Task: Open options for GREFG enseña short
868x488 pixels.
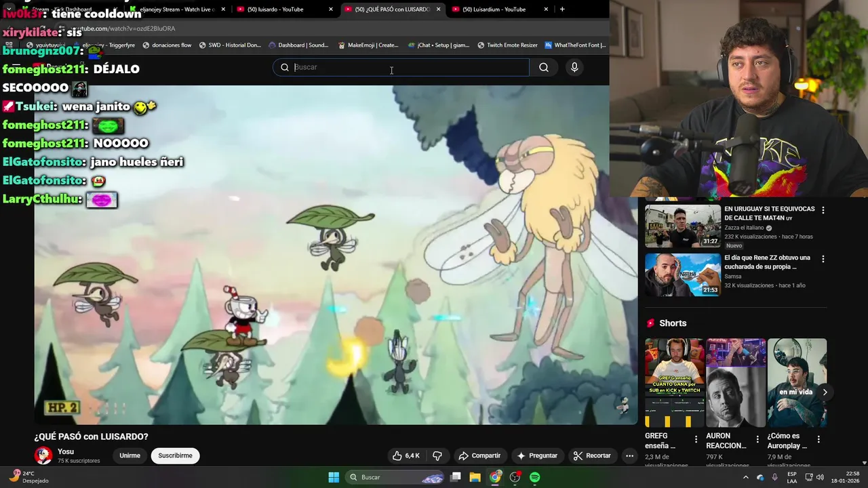Action: (696, 439)
